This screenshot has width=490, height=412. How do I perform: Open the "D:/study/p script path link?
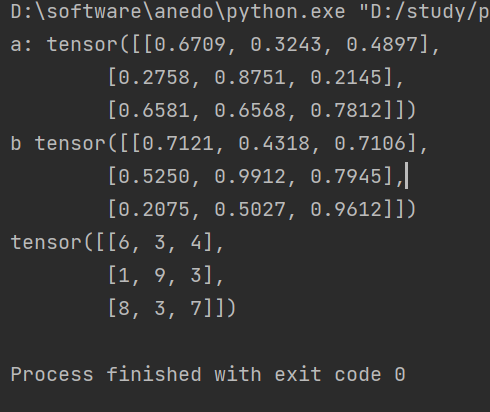tap(424, 12)
